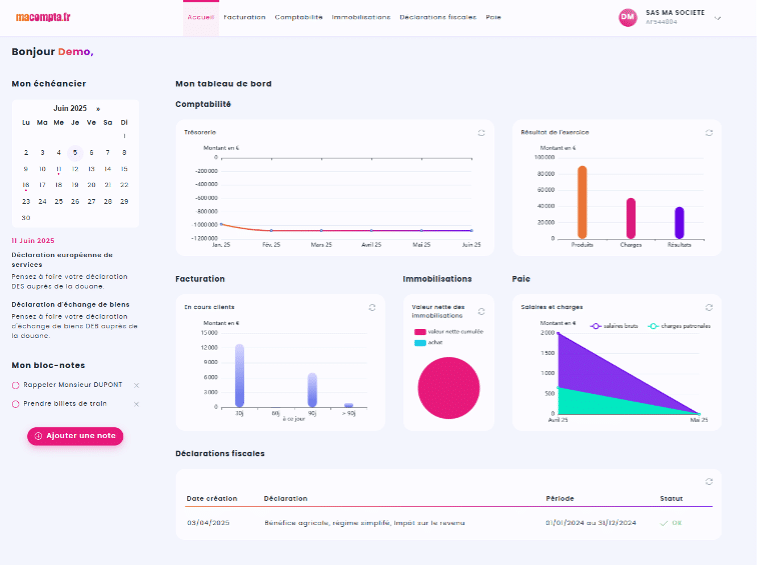Click the macompta.fr logo
The image size is (758, 565).
tap(36, 17)
